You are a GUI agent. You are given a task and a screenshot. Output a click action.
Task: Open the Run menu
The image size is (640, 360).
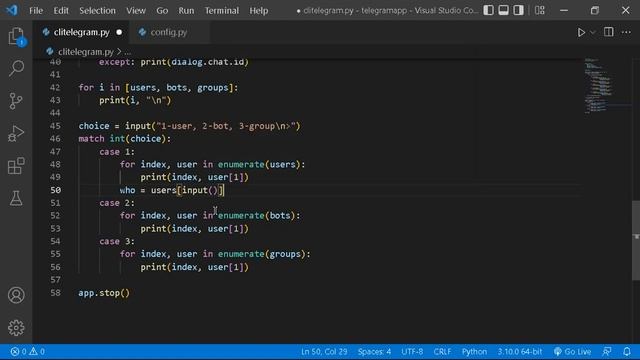(186, 11)
